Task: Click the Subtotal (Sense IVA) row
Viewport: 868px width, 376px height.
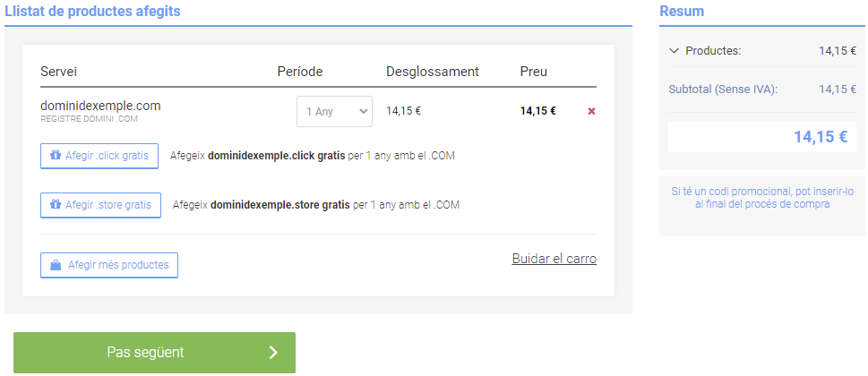Action: [x=761, y=89]
